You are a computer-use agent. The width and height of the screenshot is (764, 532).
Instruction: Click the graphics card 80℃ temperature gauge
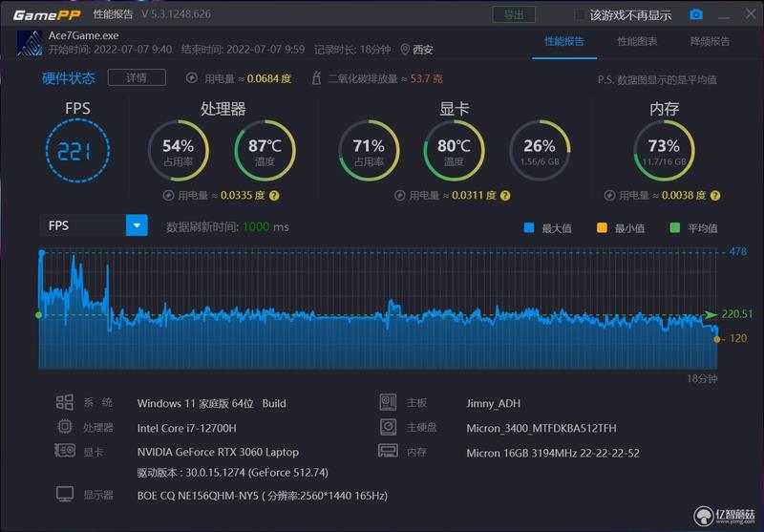[x=455, y=151]
